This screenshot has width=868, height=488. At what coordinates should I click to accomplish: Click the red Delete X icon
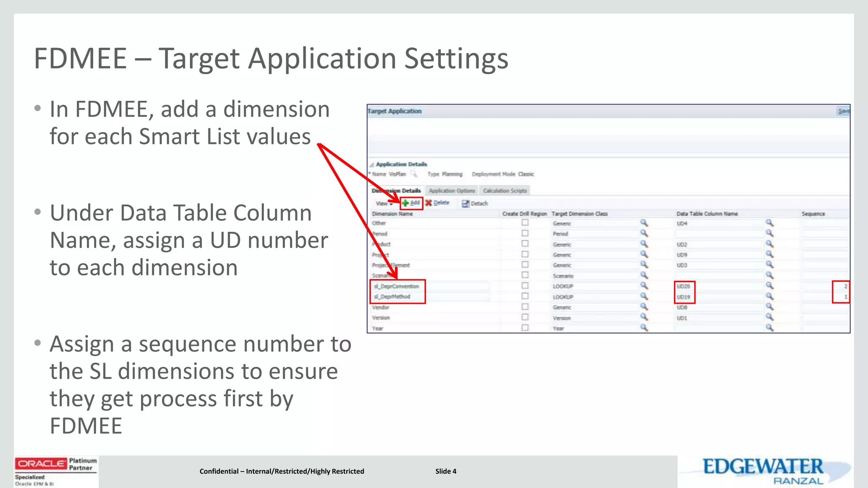point(428,203)
